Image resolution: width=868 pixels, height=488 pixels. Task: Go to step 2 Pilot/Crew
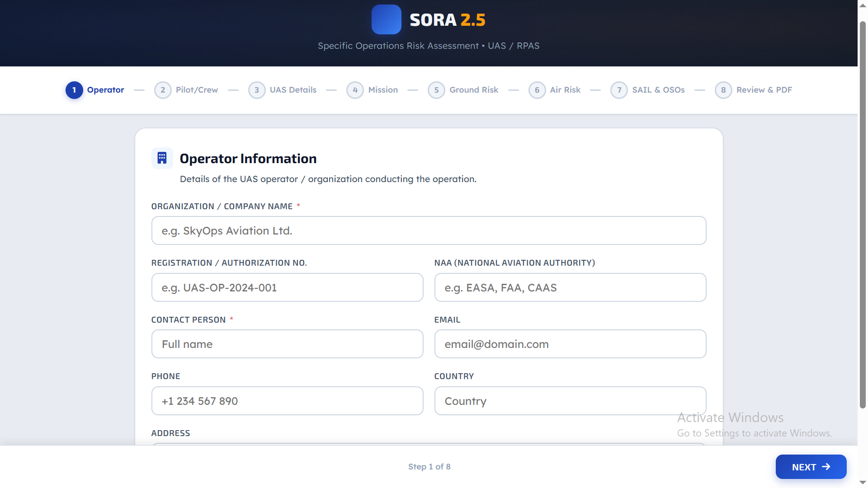pos(186,90)
